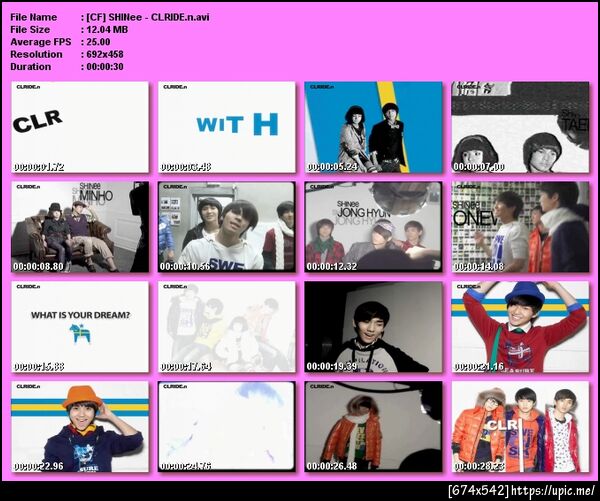The width and height of the screenshot is (600, 501).
Task: Click the duration value '00:00:30'
Action: (x=105, y=66)
